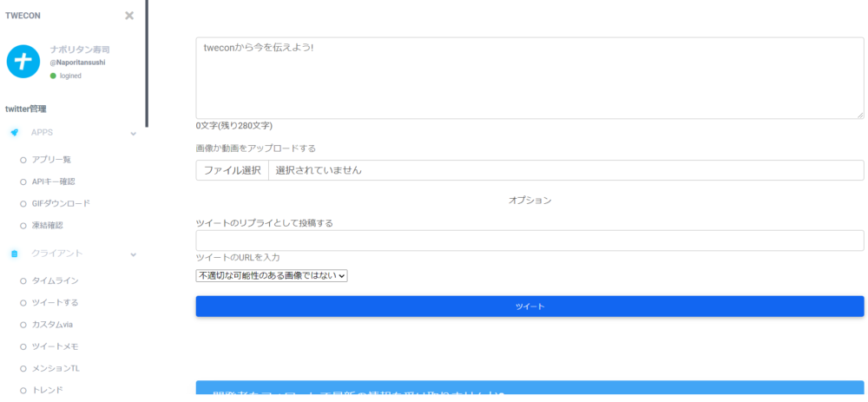Collapse the APPS section chevron
This screenshot has width=868, height=402.
point(133,134)
